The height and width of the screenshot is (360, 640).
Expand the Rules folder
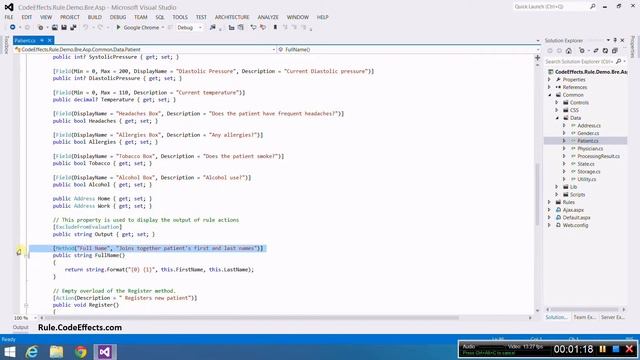click(x=549, y=202)
